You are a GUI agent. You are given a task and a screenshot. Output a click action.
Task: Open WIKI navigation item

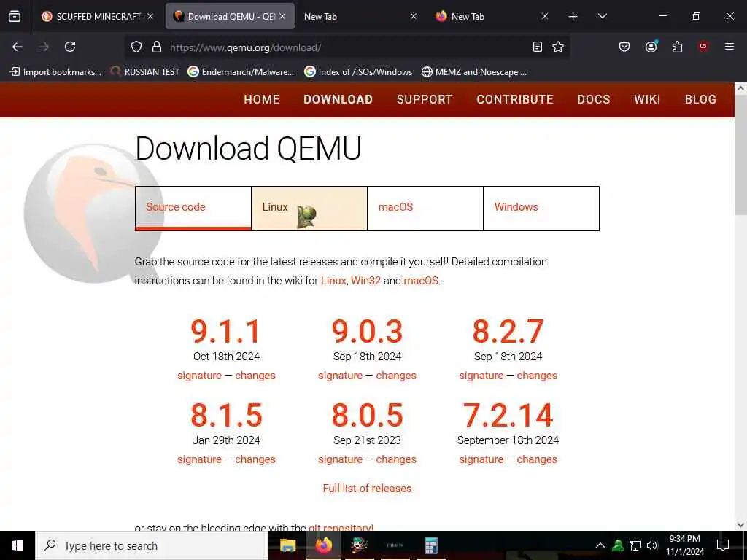point(647,99)
